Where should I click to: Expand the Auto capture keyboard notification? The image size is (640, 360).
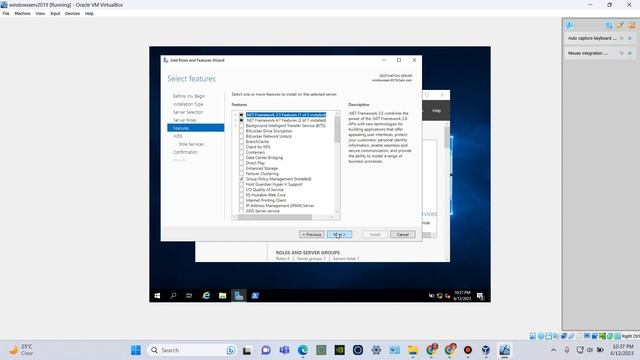[x=622, y=38]
